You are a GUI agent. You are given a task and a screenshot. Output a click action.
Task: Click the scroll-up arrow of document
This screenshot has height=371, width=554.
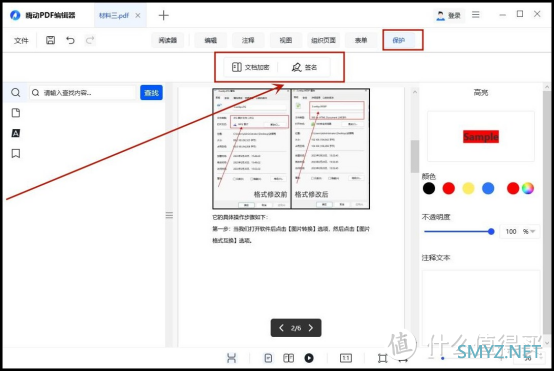pyautogui.click(x=415, y=92)
